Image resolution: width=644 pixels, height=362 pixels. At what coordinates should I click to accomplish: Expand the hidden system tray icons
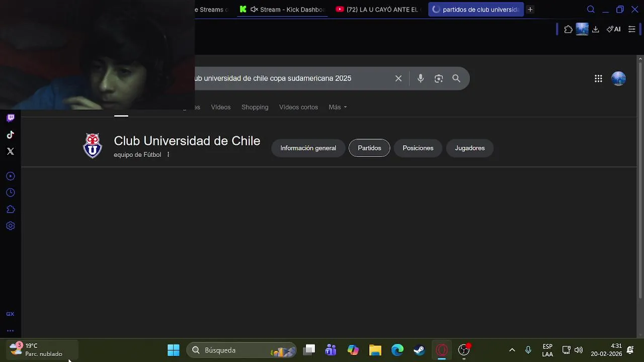click(x=512, y=350)
